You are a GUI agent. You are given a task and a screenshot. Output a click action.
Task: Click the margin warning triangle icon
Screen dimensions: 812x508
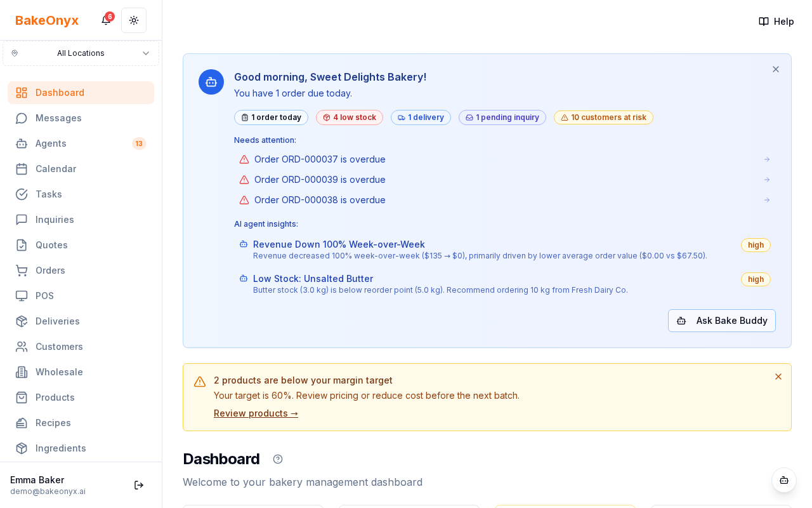click(x=200, y=382)
